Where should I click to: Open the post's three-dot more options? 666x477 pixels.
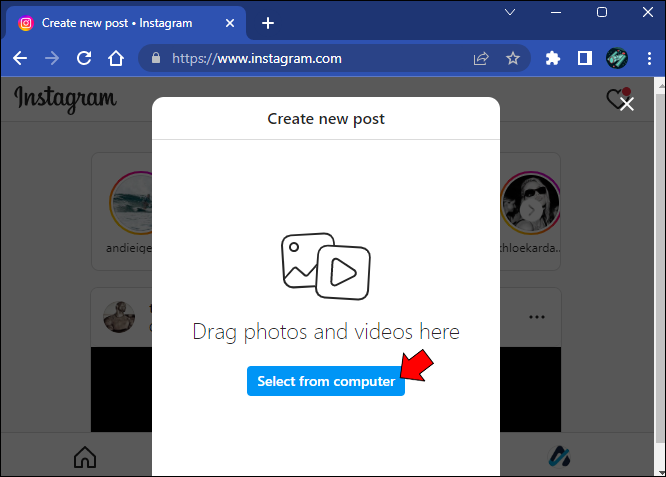[x=537, y=317]
